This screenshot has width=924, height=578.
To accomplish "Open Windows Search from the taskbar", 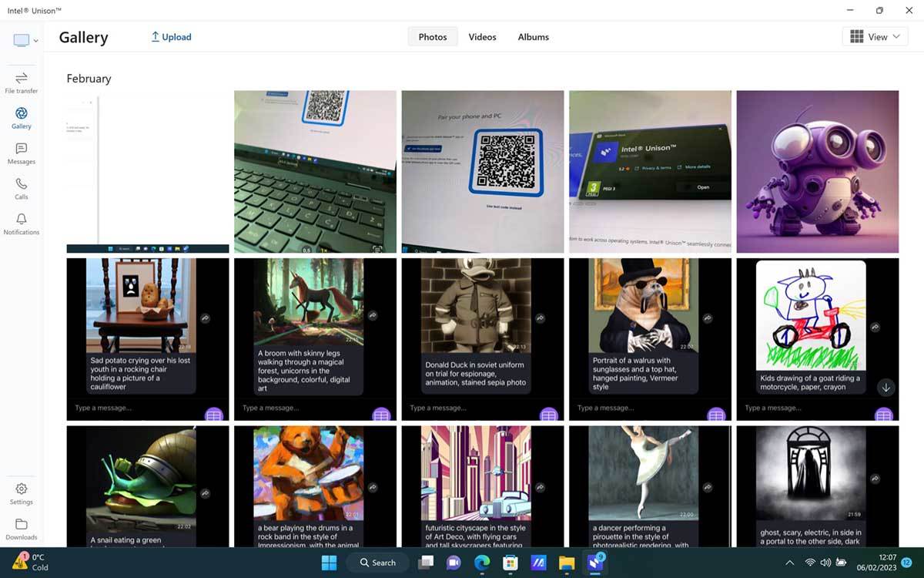I will pyautogui.click(x=377, y=563).
